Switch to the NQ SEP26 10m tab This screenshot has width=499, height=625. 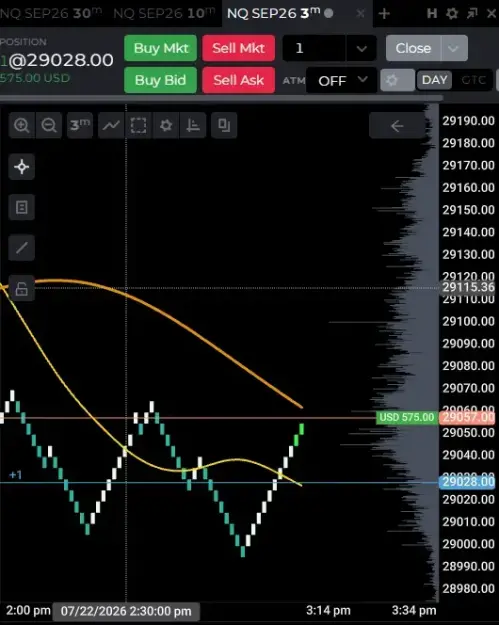pos(164,13)
